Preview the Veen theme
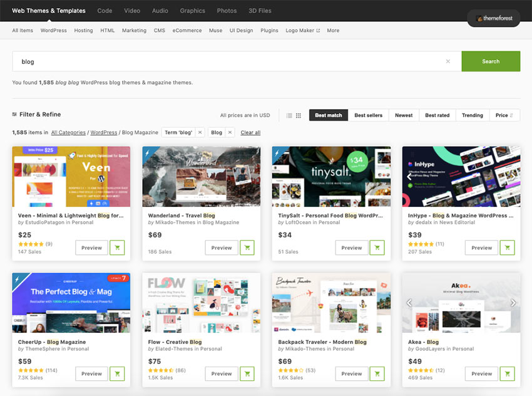This screenshot has height=396, width=532. [91, 247]
